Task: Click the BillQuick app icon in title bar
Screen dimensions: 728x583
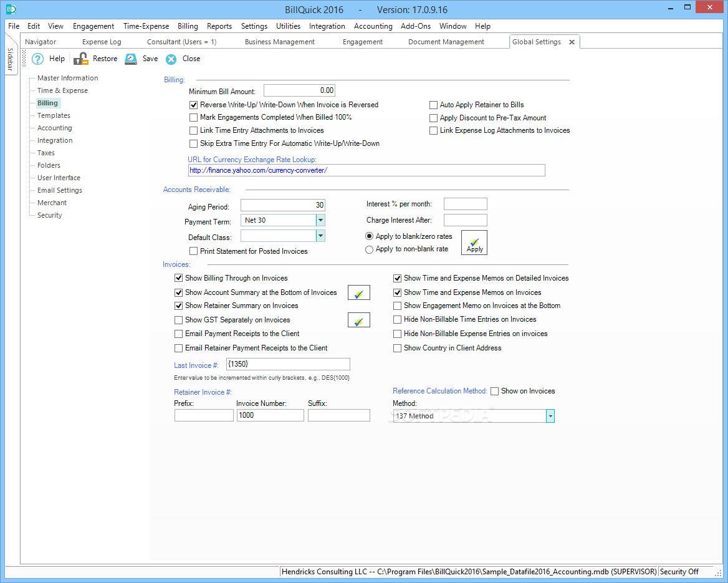Action: click(11, 9)
